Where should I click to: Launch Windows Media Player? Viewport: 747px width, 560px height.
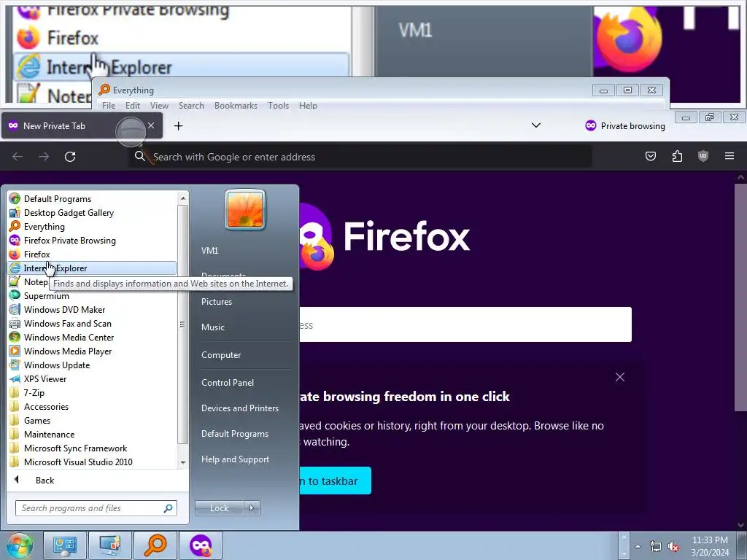(x=68, y=351)
